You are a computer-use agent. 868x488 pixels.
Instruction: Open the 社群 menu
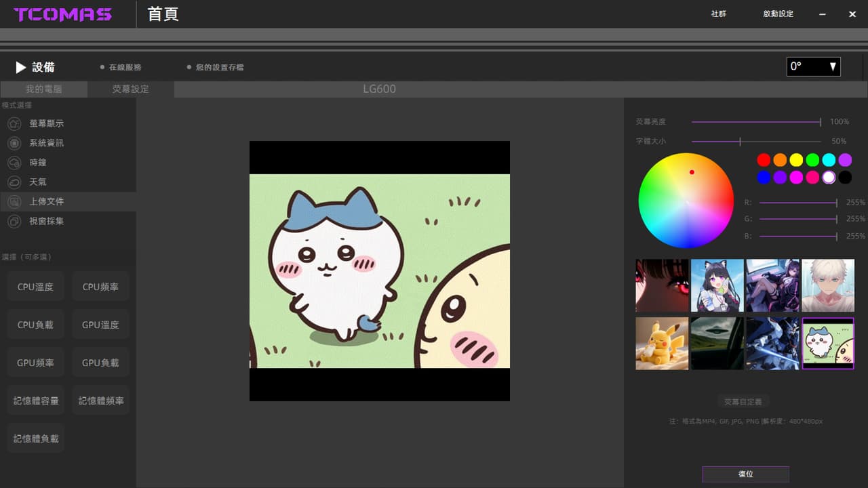click(718, 14)
